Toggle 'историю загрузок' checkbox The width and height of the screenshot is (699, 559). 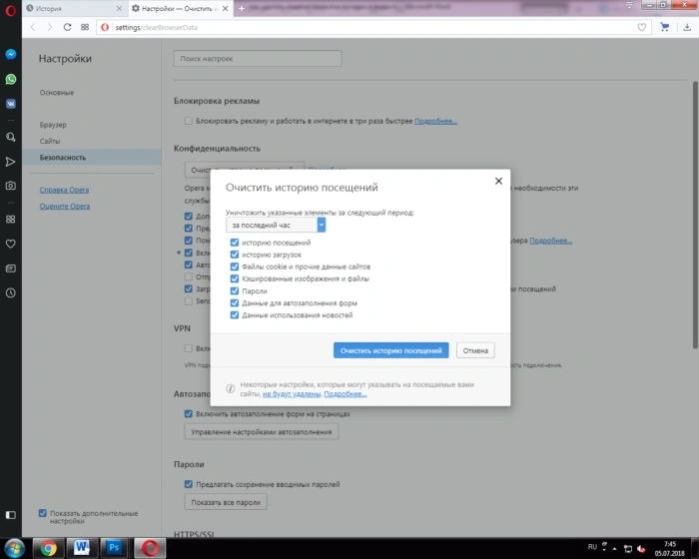[234, 255]
